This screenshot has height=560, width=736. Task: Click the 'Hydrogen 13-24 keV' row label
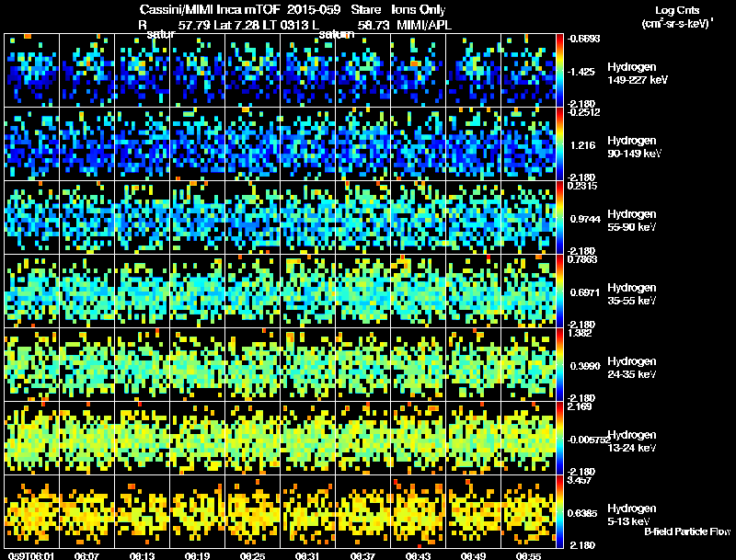pyautogui.click(x=632, y=441)
